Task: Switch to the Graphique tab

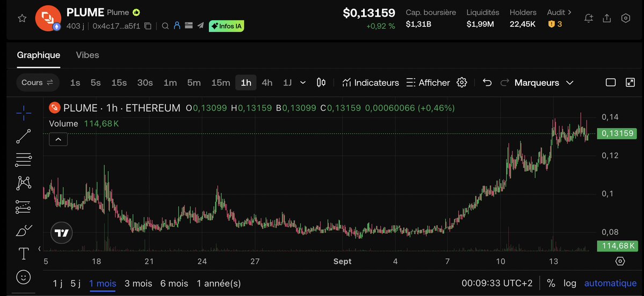Action: pyautogui.click(x=39, y=55)
